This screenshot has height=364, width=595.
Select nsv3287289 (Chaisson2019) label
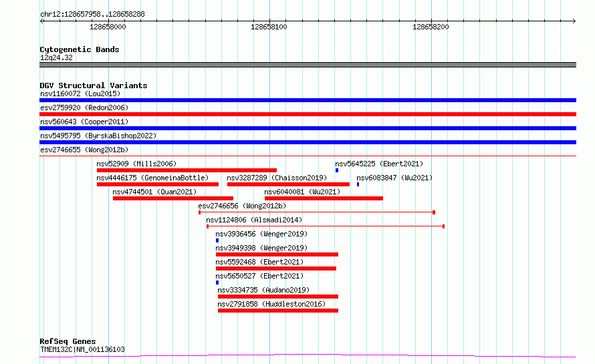point(277,178)
